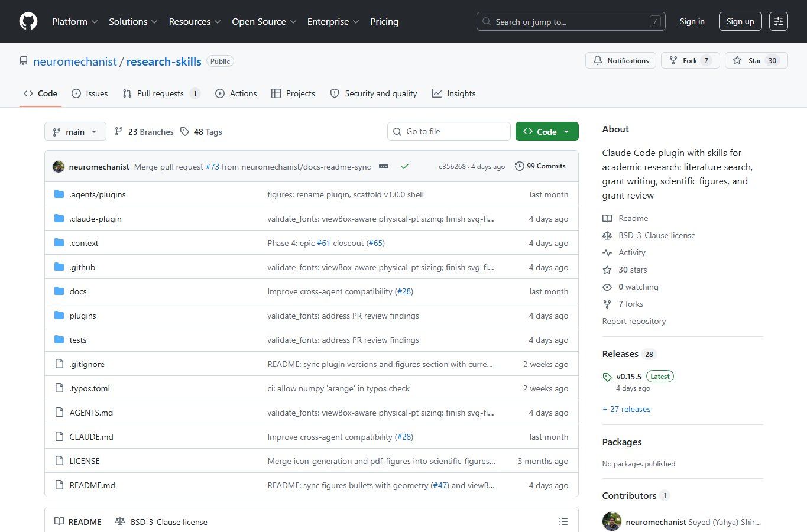Expand commit message ellipsis icon
The height and width of the screenshot is (532, 807).
[384, 167]
